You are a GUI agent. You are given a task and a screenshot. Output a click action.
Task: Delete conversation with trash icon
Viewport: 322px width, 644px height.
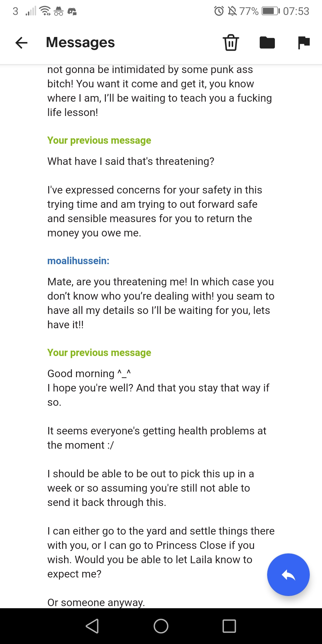(231, 42)
